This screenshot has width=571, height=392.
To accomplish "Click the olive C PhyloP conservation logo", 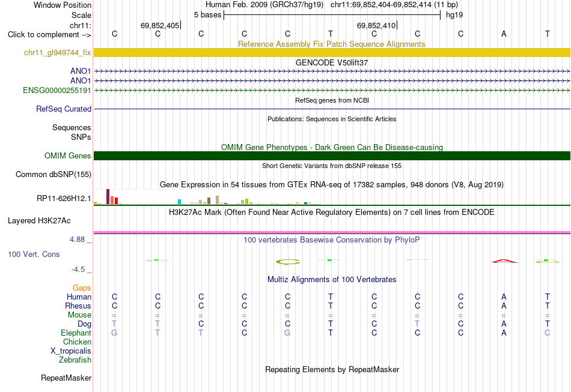I will [x=288, y=262].
